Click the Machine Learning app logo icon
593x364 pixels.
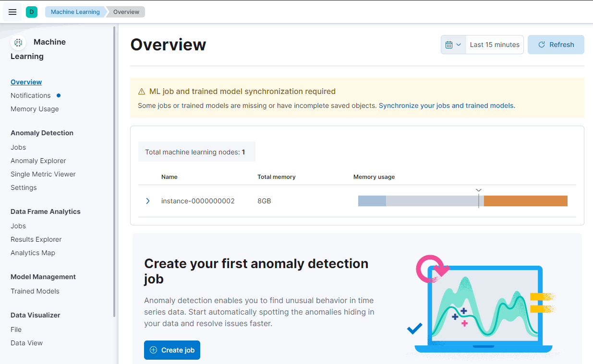tap(18, 43)
